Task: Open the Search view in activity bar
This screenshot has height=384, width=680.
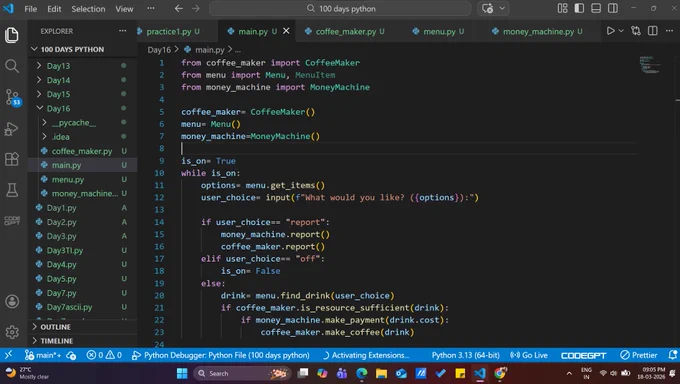Action: (12, 66)
